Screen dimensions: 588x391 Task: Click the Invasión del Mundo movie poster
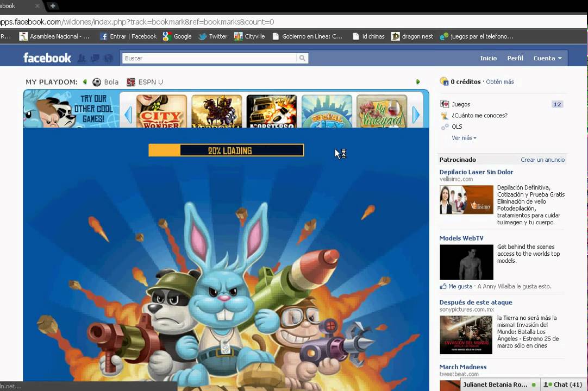pyautogui.click(x=466, y=335)
